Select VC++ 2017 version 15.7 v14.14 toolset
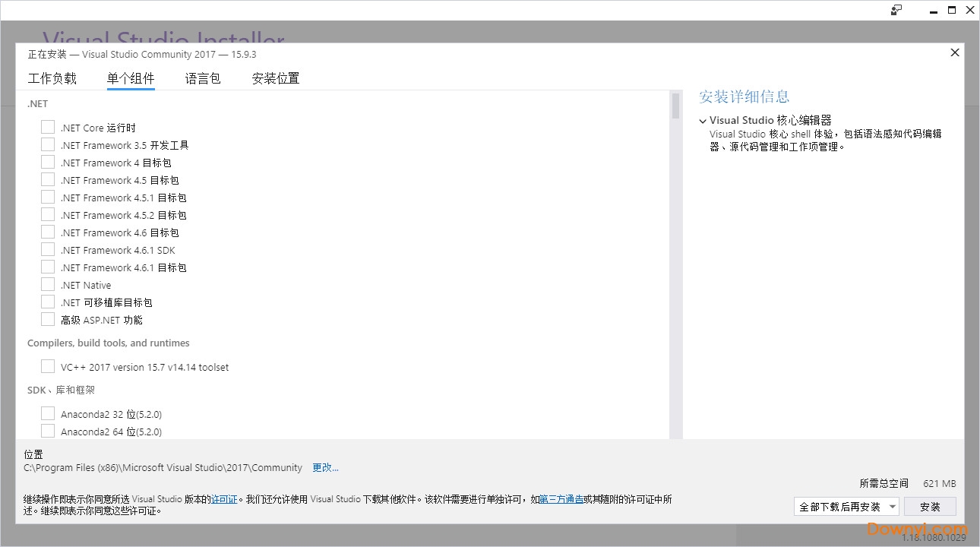This screenshot has width=980, height=547. 48,365
